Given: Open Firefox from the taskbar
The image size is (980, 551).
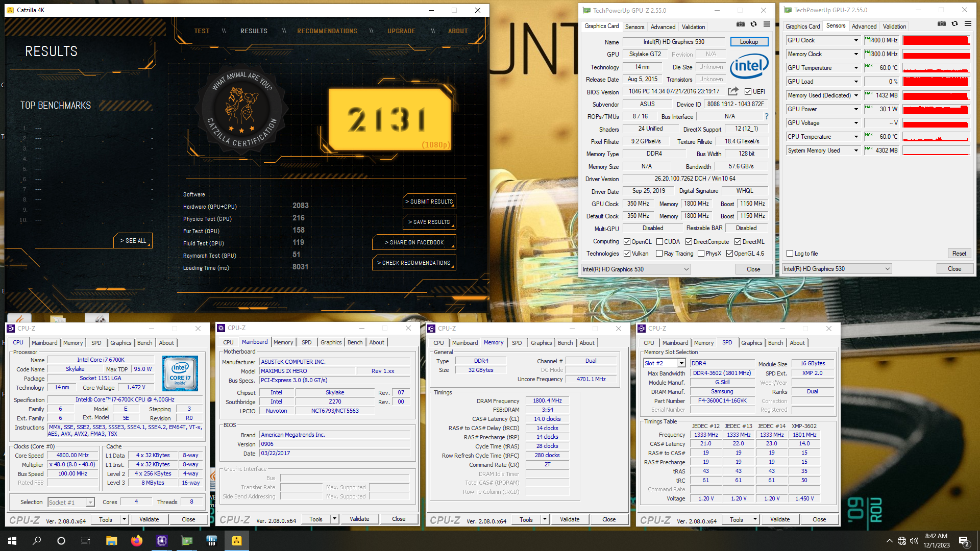Looking at the screenshot, I should (x=136, y=541).
